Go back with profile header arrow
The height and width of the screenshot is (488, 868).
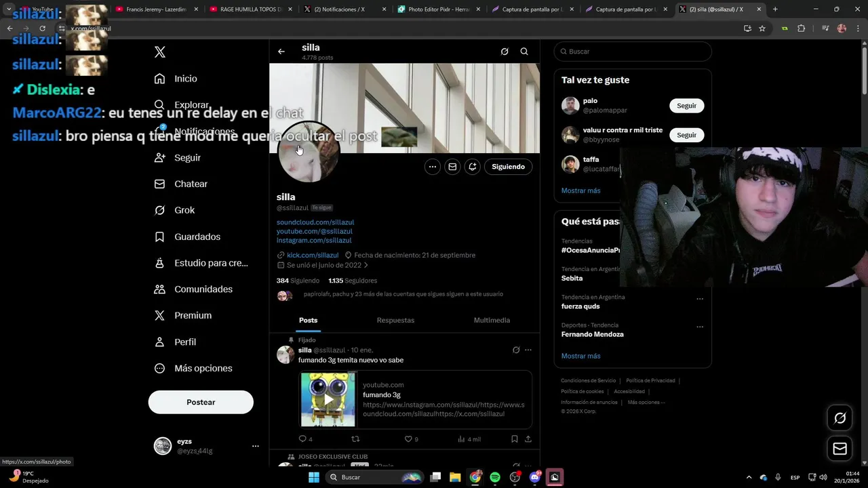pos(281,52)
